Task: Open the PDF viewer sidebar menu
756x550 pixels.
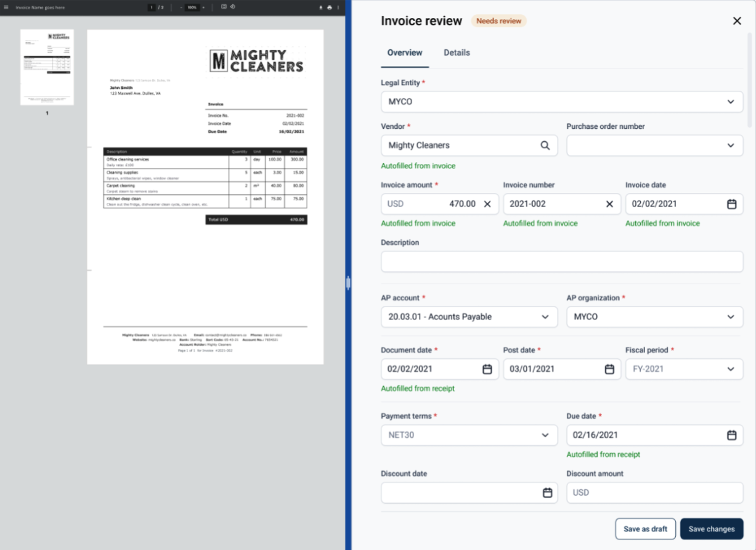Action: (7, 7)
